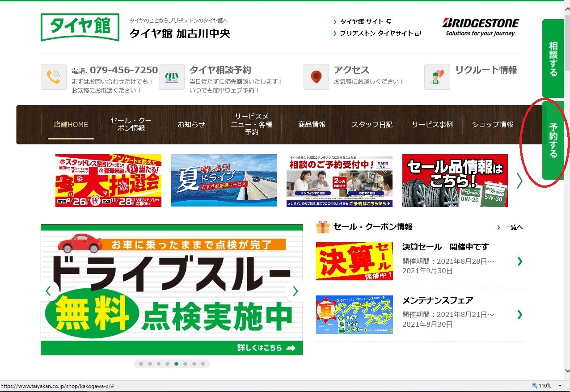This screenshot has height=392, width=570.
Task: Click the browser zoom magnifier icon
Action: point(534,386)
